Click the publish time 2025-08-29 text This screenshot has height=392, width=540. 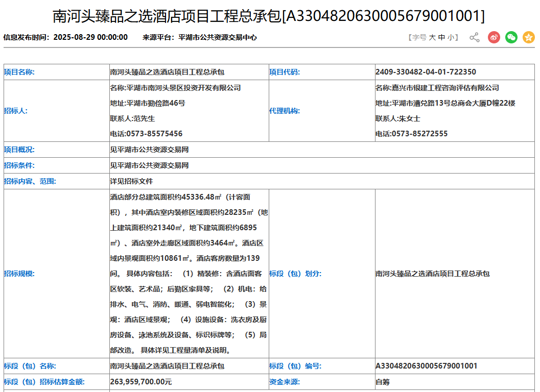tap(90, 37)
